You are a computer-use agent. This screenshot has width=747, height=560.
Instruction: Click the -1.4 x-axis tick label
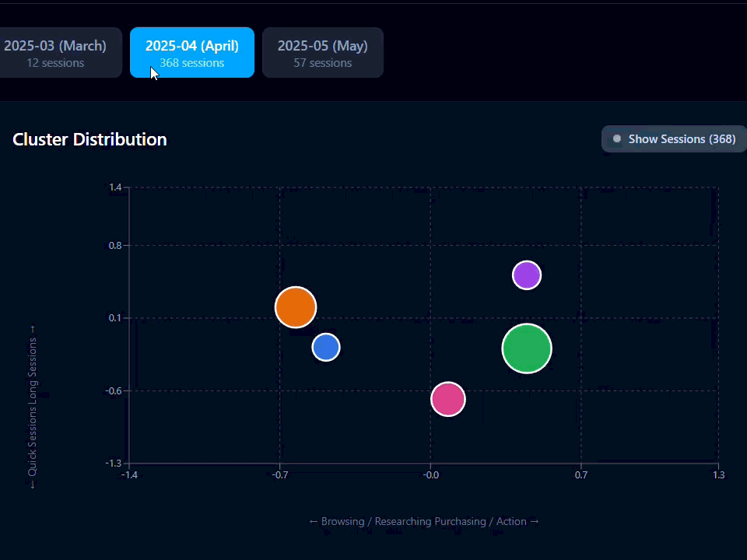pyautogui.click(x=129, y=475)
